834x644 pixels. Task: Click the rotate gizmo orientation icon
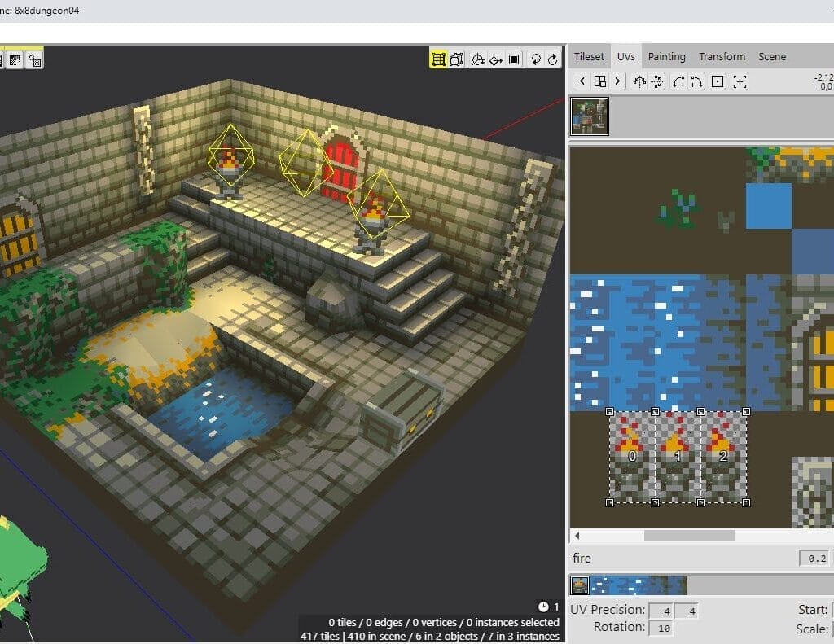(x=477, y=59)
